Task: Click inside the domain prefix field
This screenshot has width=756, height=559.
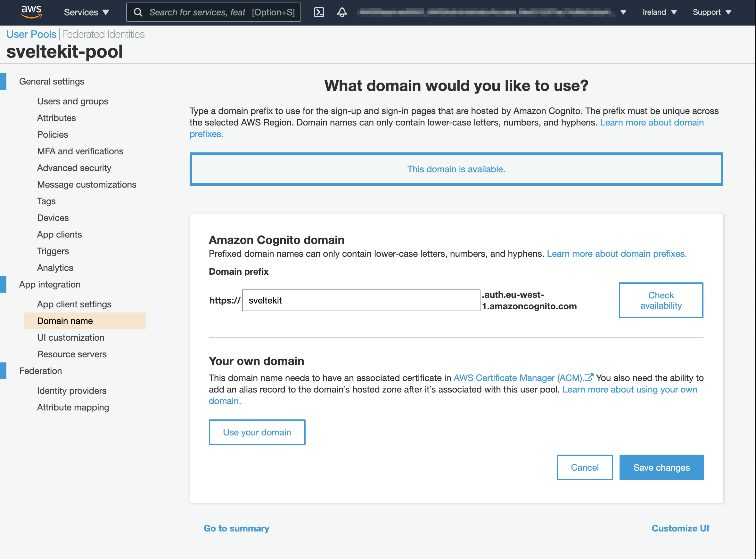Action: click(361, 300)
